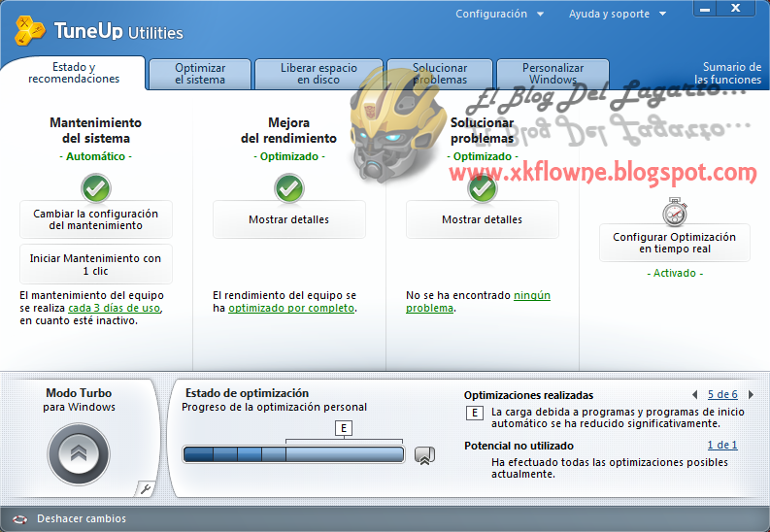Viewport: 770px width, 532px height.
Task: Click the 'Potencial no utilizado' heading
Action: coord(519,446)
